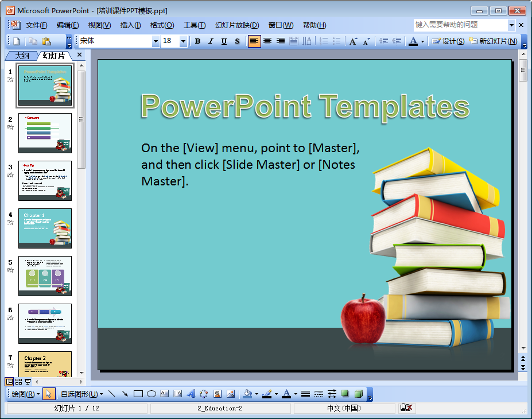This screenshot has height=419, width=532.
Task: Open the 文件(F) menu
Action: (x=36, y=25)
